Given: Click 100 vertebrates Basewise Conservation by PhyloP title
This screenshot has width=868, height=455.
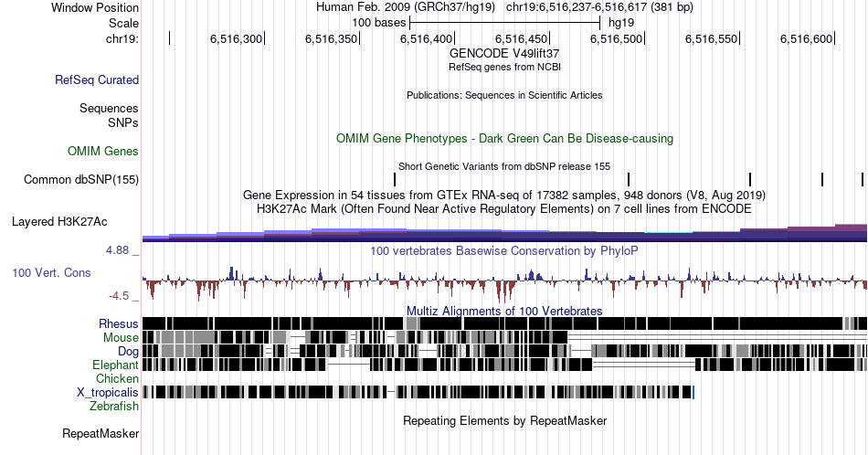Looking at the screenshot, I should 504,250.
